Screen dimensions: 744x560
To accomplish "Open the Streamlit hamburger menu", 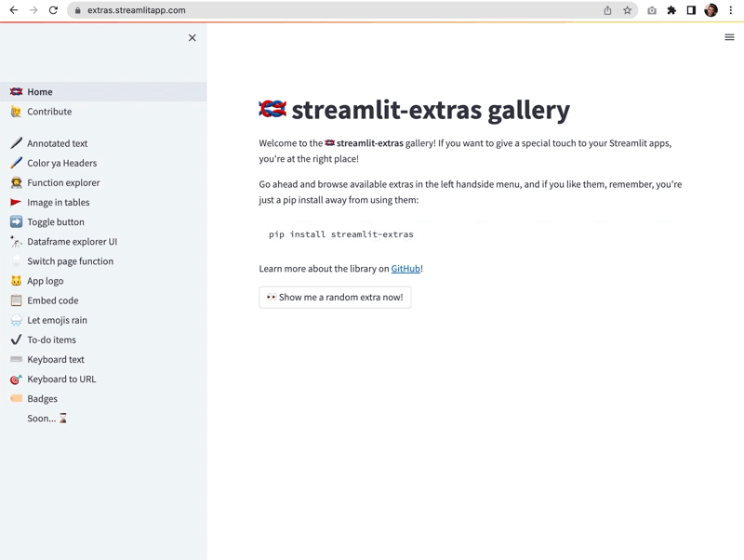I will 729,37.
